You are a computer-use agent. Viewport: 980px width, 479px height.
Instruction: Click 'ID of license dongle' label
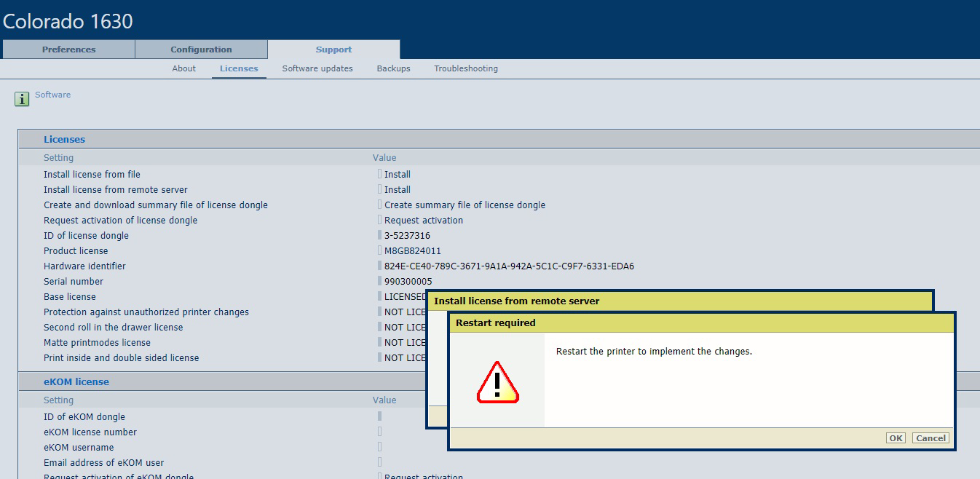[86, 235]
